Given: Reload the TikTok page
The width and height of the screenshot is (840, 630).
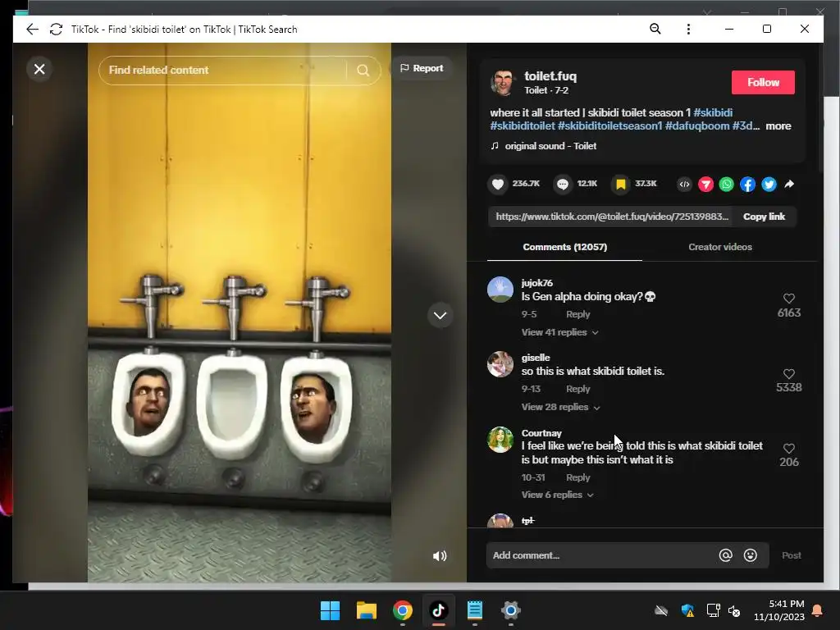Looking at the screenshot, I should (57, 29).
